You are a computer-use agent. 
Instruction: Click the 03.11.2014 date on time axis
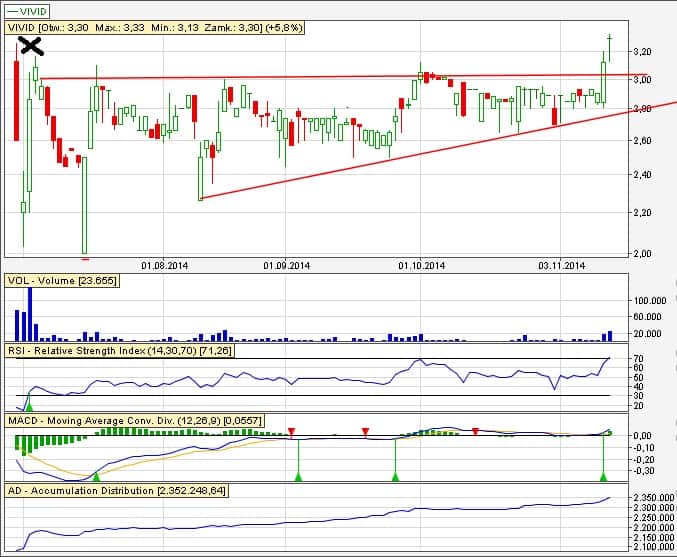(561, 266)
